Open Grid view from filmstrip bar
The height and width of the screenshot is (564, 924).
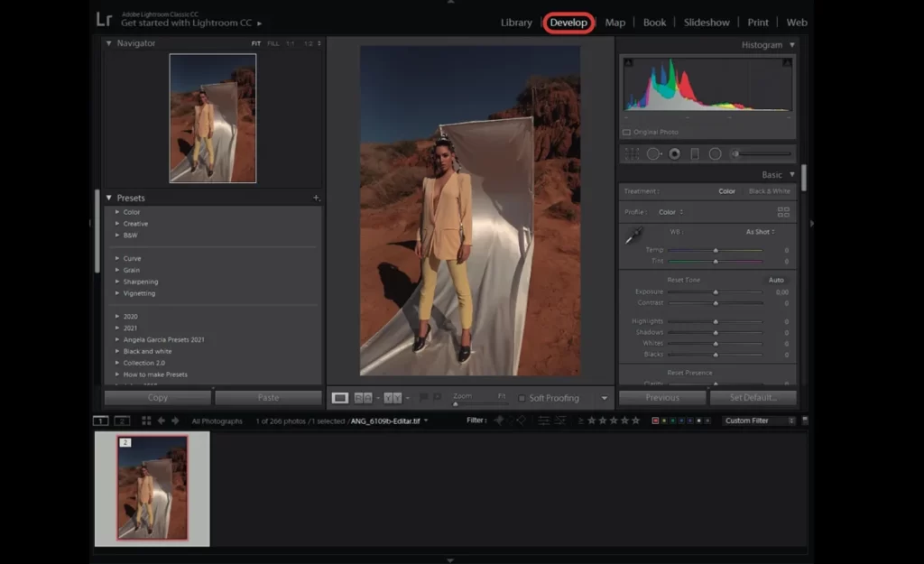tap(146, 421)
